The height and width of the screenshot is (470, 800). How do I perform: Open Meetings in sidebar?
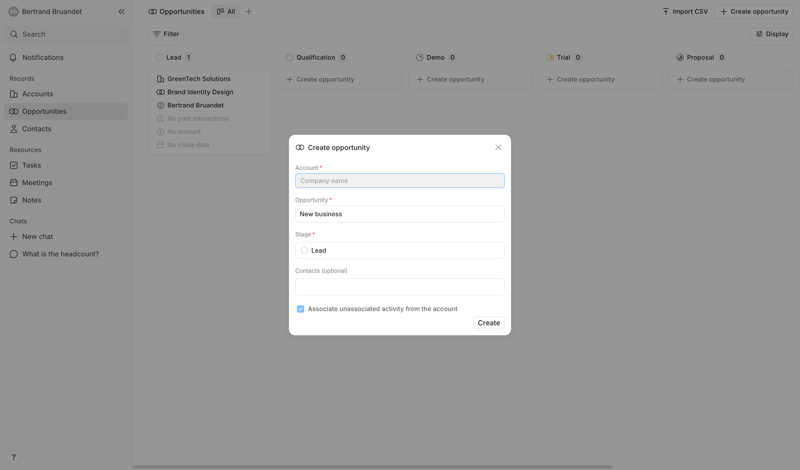pyautogui.click(x=37, y=183)
